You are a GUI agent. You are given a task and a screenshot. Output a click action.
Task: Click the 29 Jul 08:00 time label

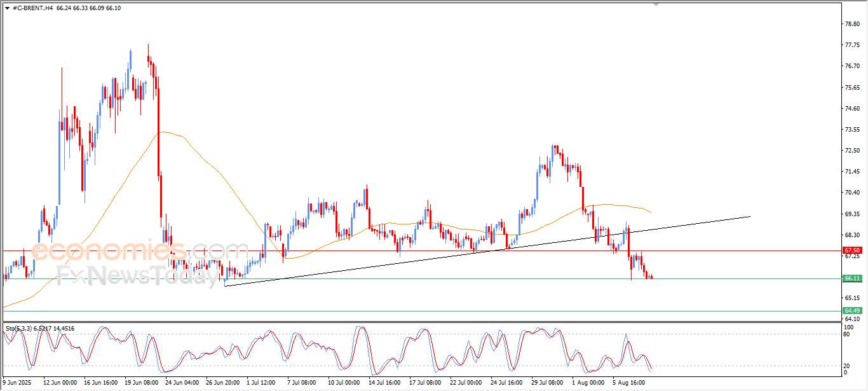point(548,383)
